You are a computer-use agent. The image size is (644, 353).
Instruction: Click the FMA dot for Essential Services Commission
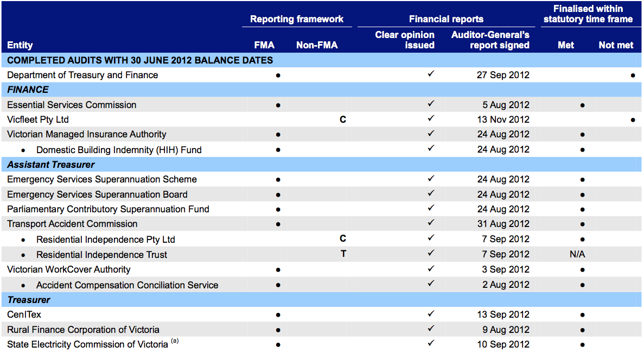click(x=278, y=105)
